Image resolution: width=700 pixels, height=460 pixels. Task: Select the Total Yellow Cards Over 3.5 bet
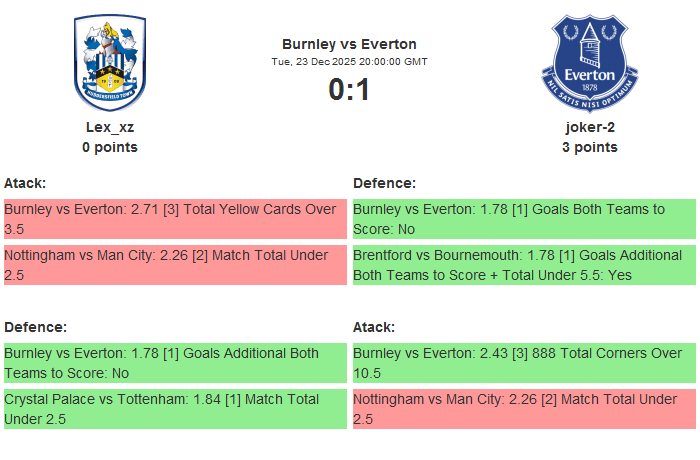[175, 219]
